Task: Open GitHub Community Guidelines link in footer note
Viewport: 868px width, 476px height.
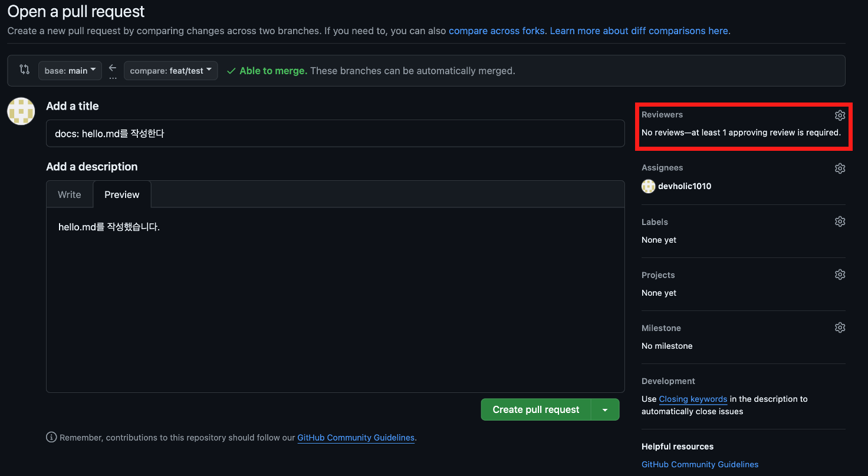Action: [356, 438]
